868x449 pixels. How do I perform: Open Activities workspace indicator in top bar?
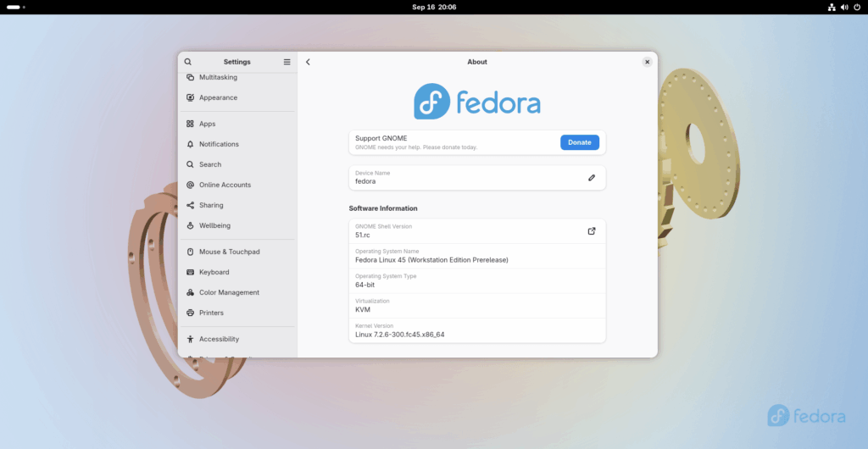(16, 7)
